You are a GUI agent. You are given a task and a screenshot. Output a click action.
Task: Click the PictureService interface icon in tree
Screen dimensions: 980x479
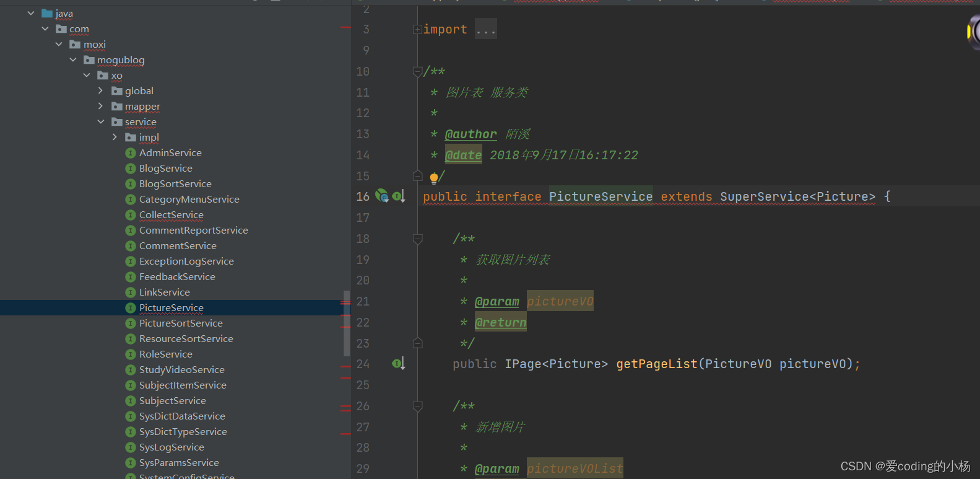(131, 307)
